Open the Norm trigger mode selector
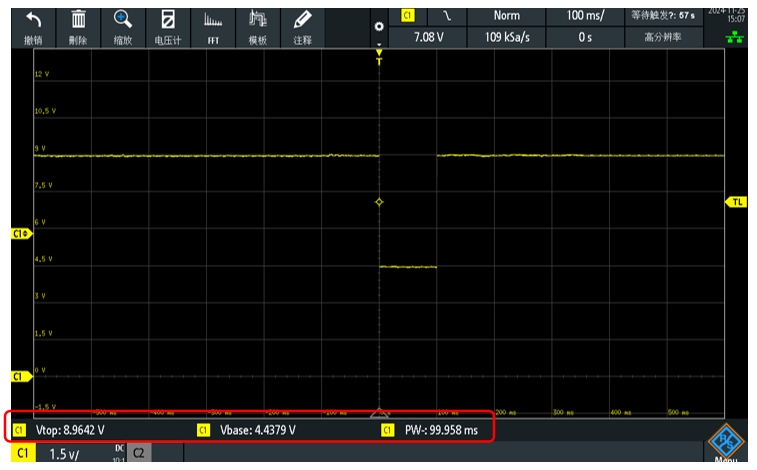 (507, 16)
